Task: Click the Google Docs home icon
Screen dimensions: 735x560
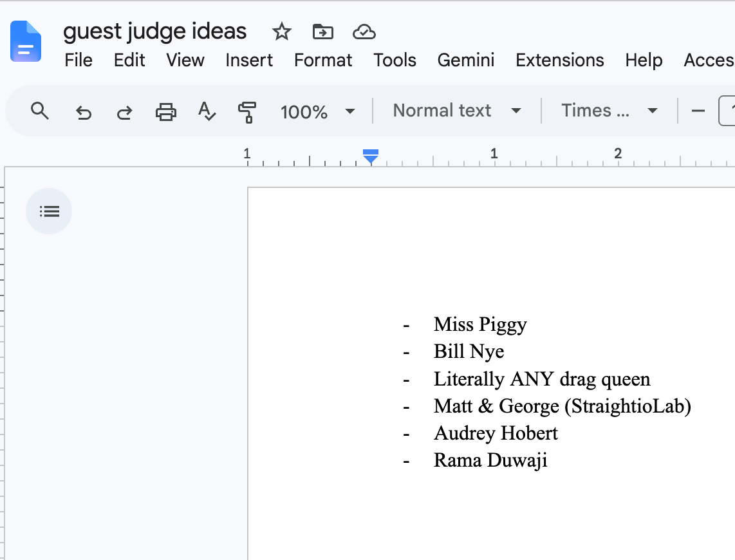Action: click(x=26, y=42)
